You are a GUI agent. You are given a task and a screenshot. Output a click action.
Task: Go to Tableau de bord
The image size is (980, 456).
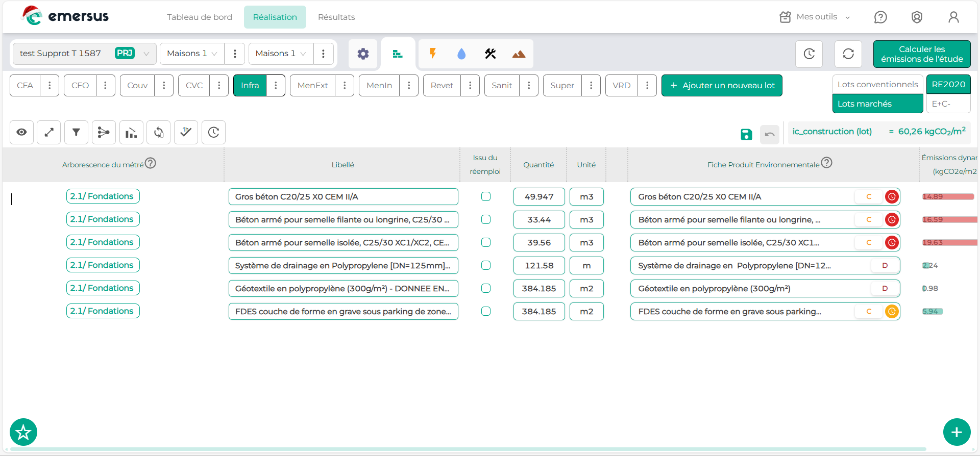tap(200, 17)
